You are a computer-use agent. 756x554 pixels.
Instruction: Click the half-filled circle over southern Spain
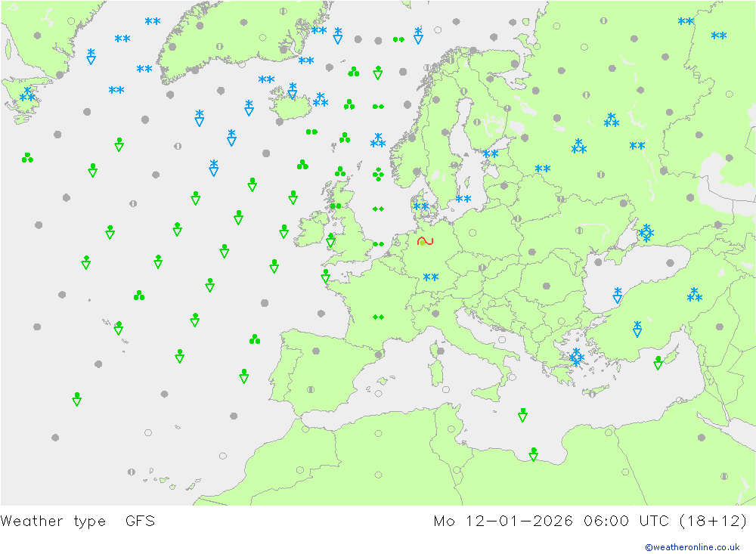pos(311,389)
